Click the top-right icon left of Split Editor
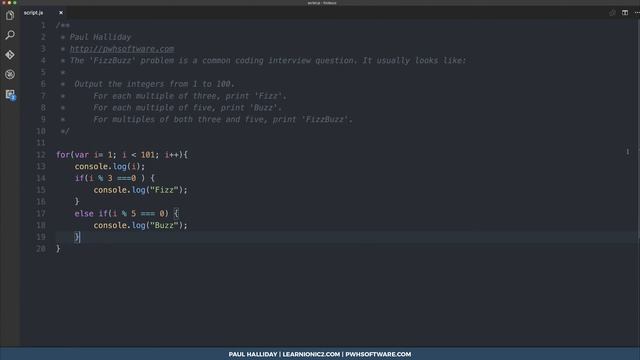 [x=612, y=13]
